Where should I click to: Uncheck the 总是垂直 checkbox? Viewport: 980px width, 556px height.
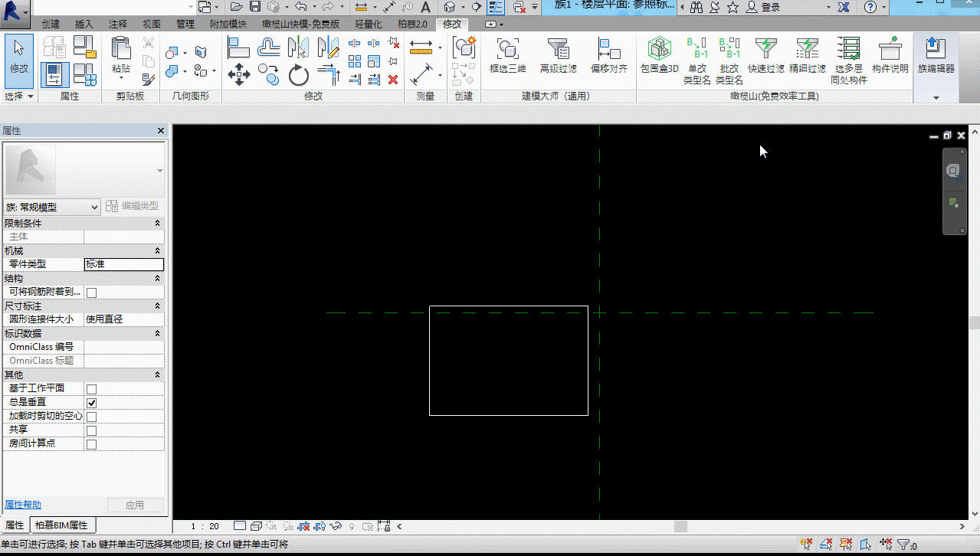click(x=91, y=403)
